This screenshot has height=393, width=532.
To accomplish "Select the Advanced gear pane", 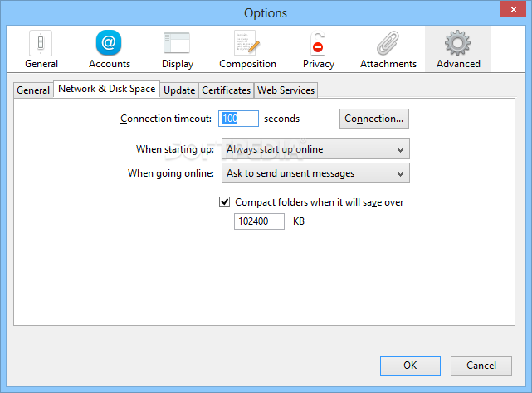I will pos(458,49).
